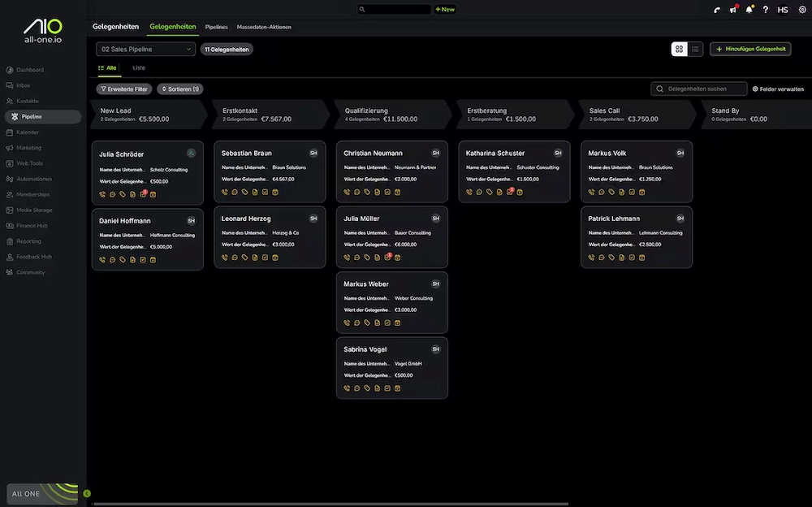Open the notes document icon on Daniel Hoffmann card
Viewport: 812px width, 507px height.
(x=132, y=260)
